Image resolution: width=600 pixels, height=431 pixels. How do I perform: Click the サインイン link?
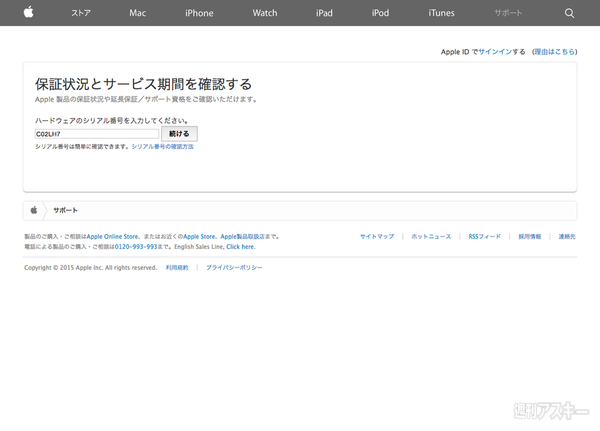[495, 52]
